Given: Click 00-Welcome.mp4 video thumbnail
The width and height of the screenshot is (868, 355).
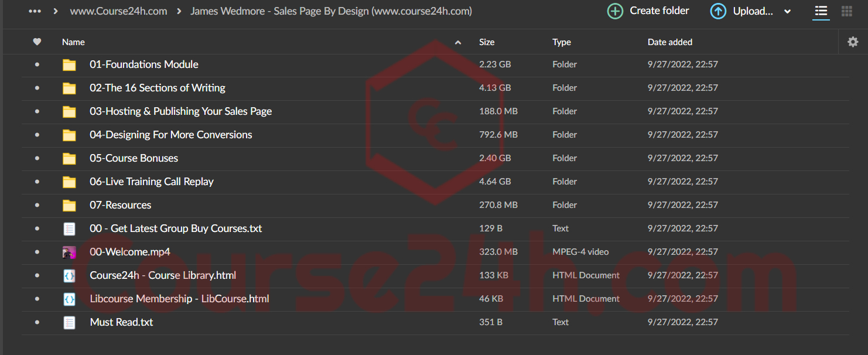Looking at the screenshot, I should [x=69, y=252].
